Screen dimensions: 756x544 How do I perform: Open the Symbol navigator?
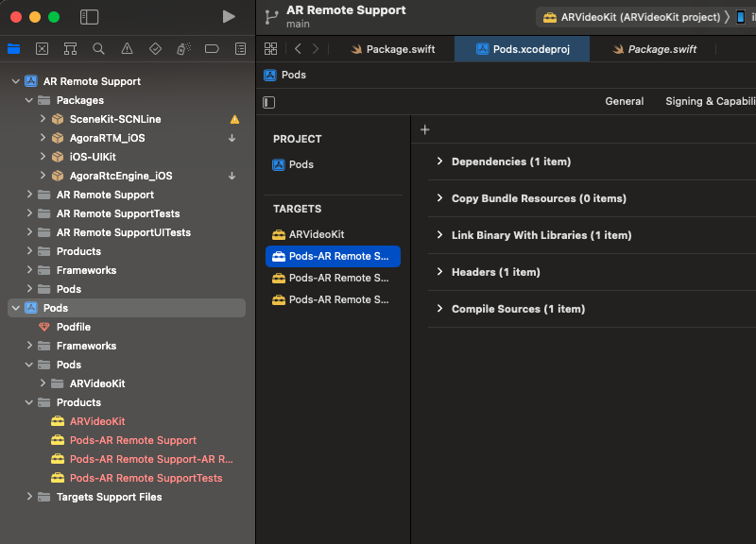70,49
